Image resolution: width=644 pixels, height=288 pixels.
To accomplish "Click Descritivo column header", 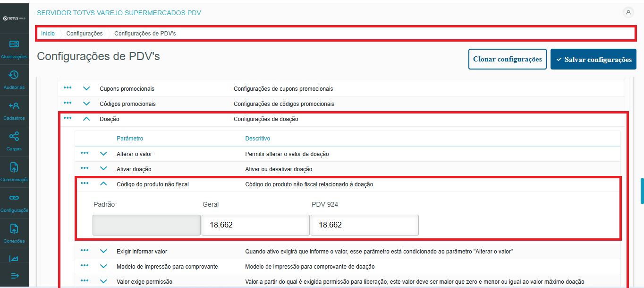I will pos(258,139).
